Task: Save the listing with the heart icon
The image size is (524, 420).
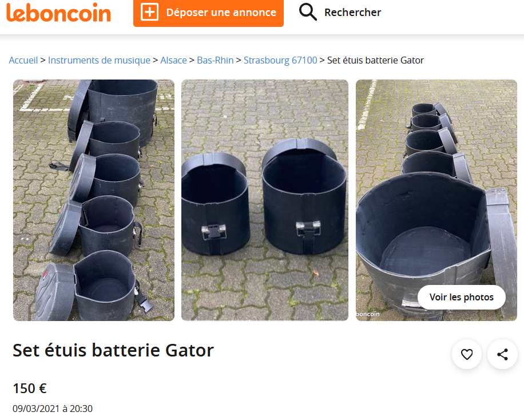Action: click(x=467, y=355)
